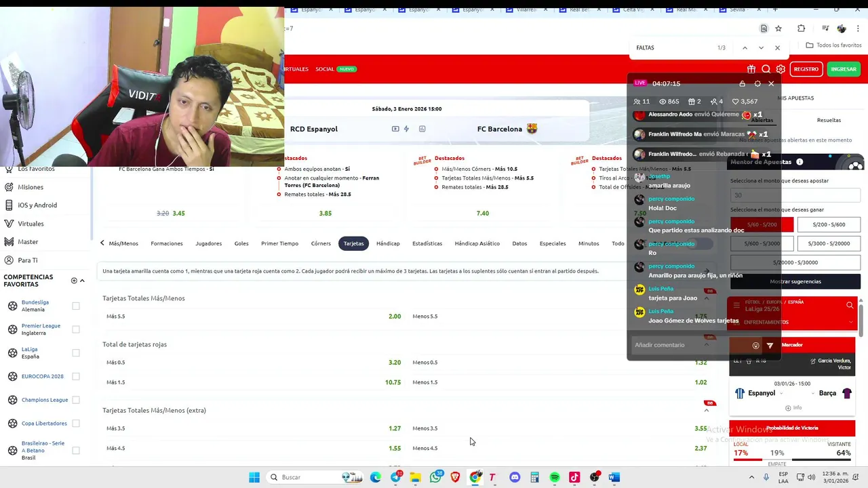This screenshot has height=488, width=868.
Task: Open the emoji picker in comment box
Action: coord(755,346)
